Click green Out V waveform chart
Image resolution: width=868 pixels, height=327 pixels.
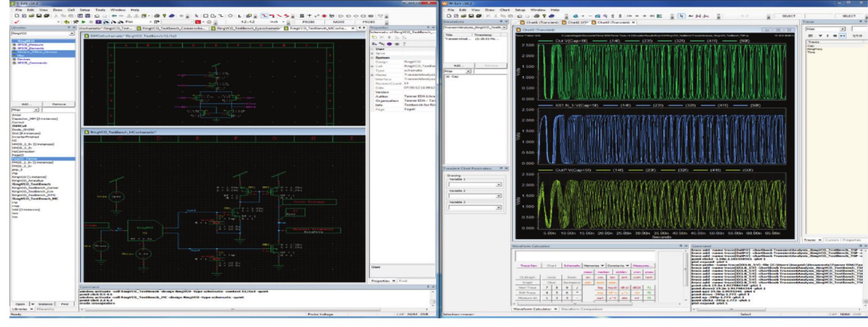coord(661,71)
